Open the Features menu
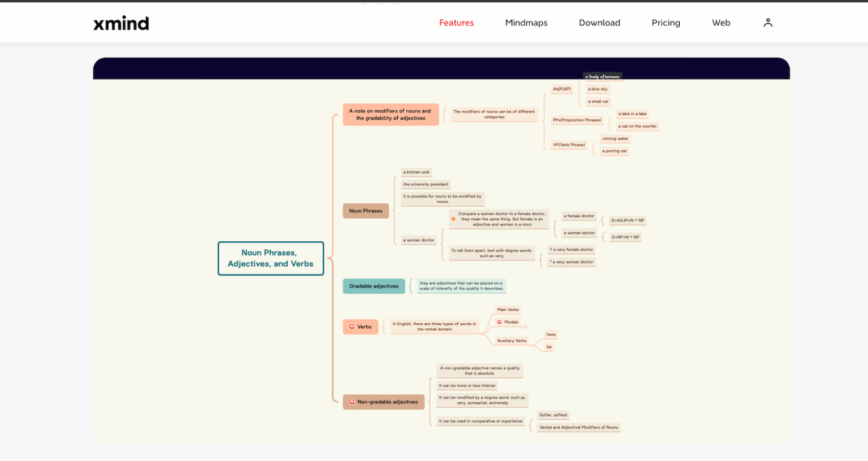 coord(456,23)
